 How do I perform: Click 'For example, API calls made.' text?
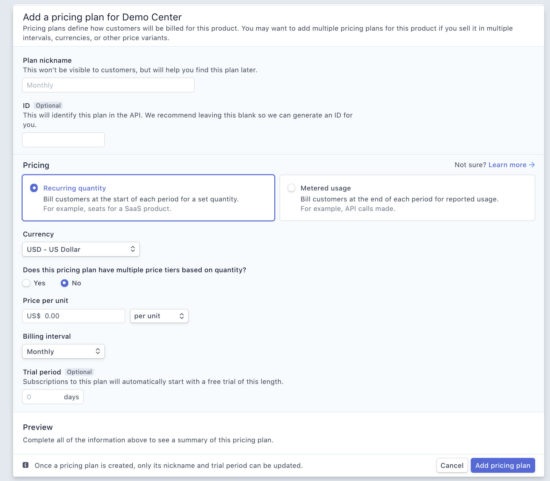[x=348, y=209]
